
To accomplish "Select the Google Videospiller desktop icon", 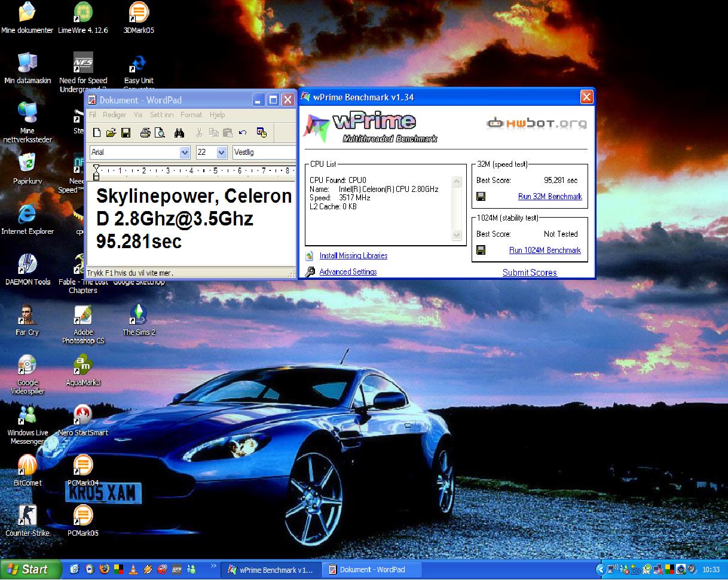I will tap(27, 374).
